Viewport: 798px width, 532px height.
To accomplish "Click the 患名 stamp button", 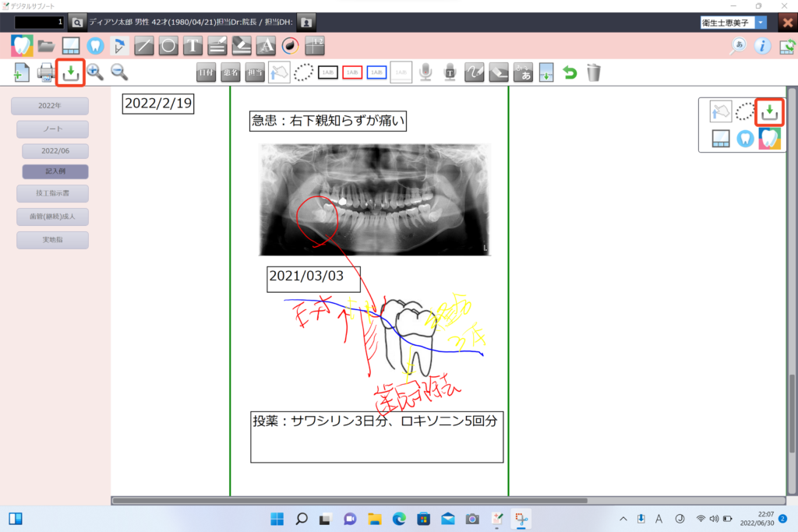I will [231, 72].
